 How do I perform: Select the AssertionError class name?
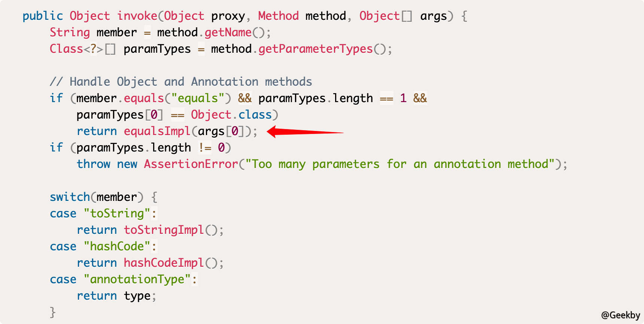click(191, 164)
